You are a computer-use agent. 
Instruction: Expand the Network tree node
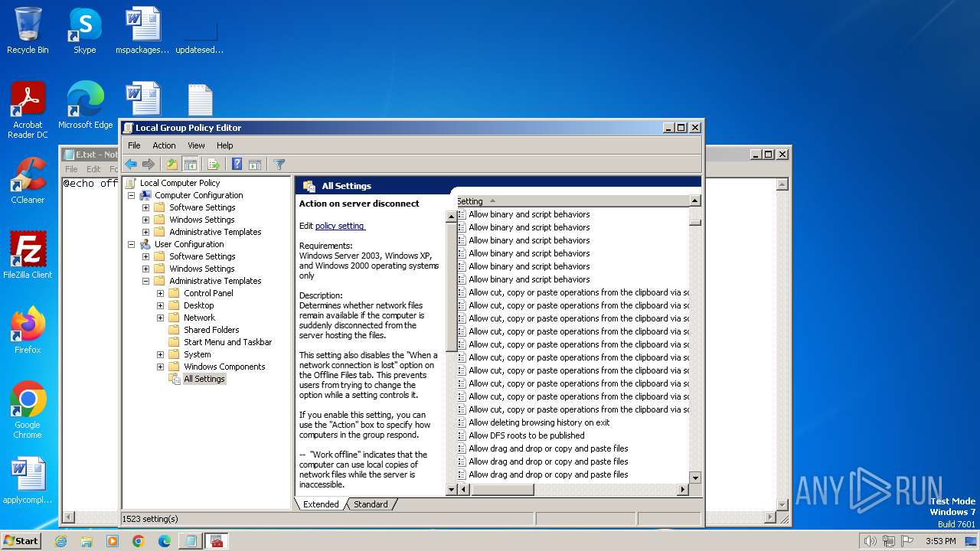160,318
